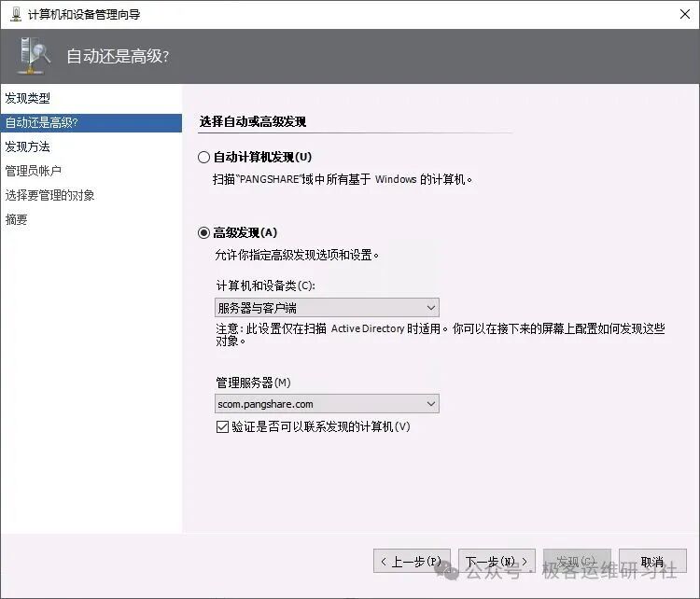Click the 选择自动或高级发现 heading
Image resolution: width=700 pixels, height=599 pixels.
pos(253,121)
